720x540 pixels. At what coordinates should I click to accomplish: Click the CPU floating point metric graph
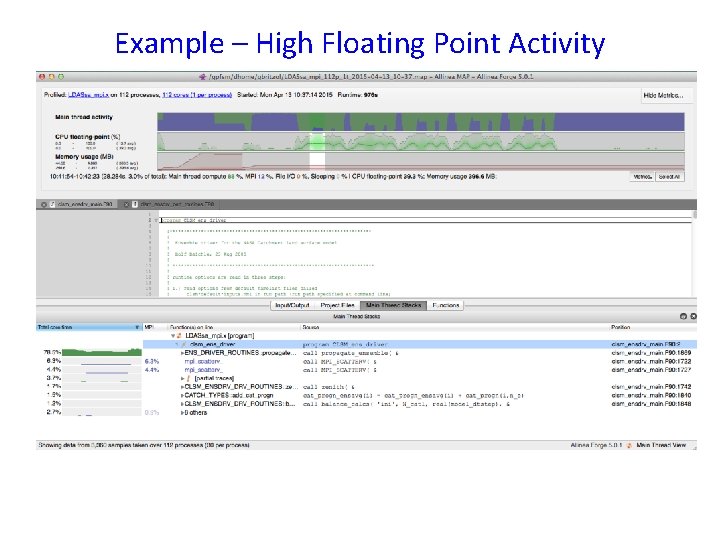421,141
